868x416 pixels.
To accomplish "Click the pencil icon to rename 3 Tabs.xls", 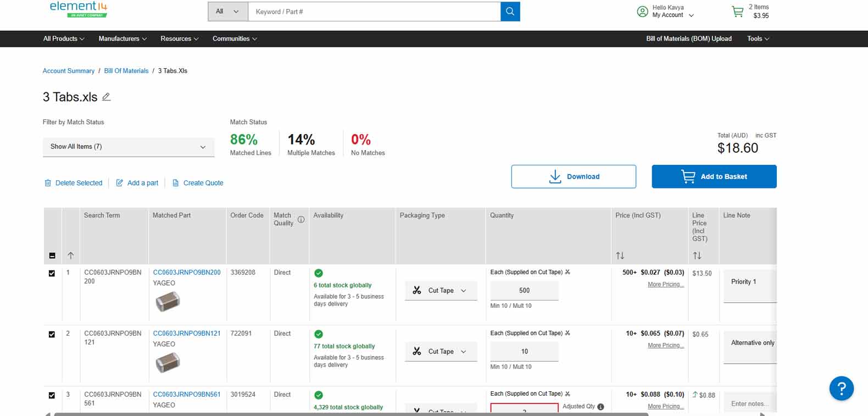I will pos(107,97).
